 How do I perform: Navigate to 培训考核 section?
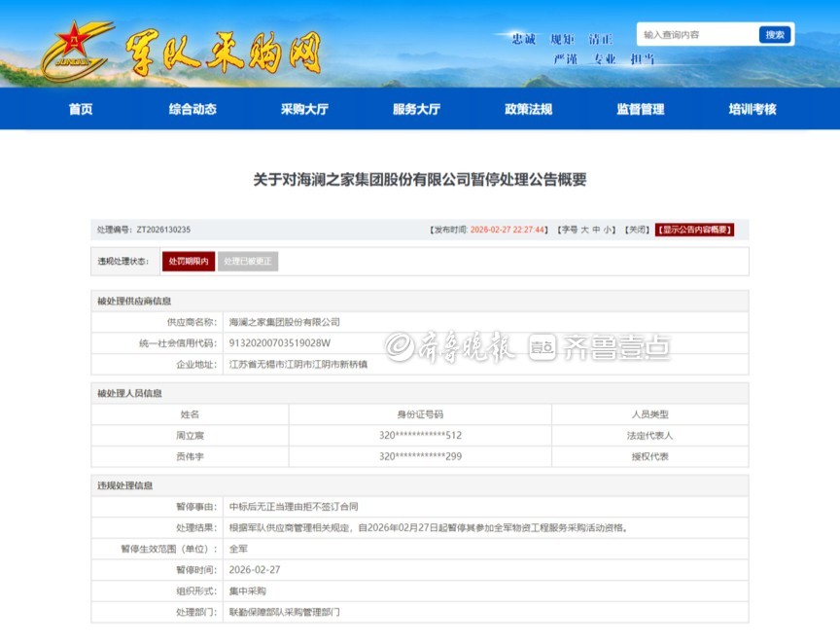tap(752, 109)
